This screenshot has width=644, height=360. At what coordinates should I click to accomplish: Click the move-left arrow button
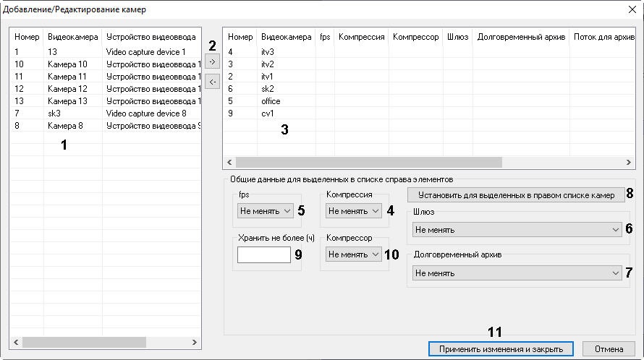pos(212,82)
